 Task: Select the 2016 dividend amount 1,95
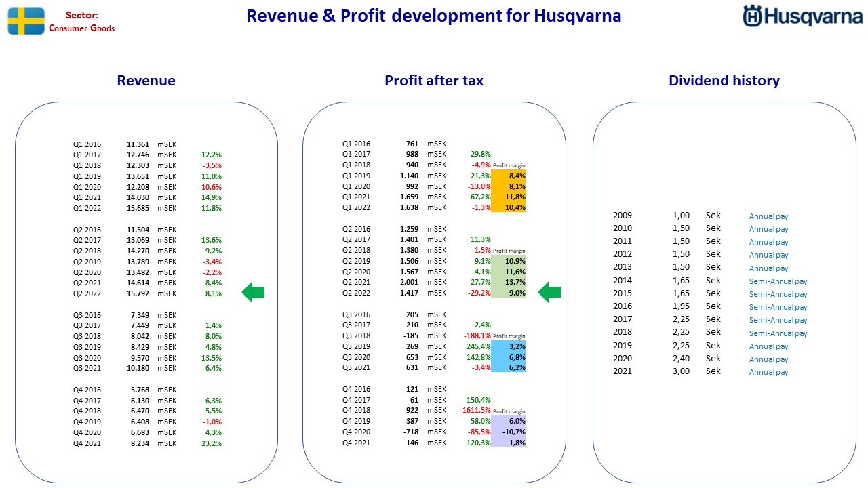click(681, 306)
